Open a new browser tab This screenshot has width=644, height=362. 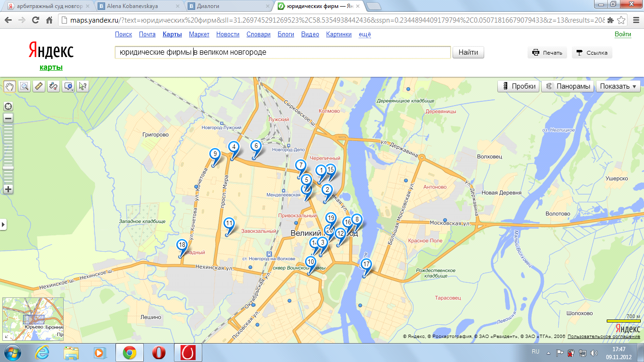point(374,7)
